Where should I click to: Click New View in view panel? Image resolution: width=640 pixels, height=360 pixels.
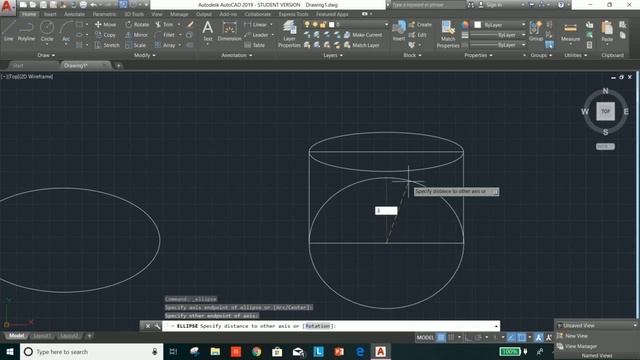coord(572,336)
